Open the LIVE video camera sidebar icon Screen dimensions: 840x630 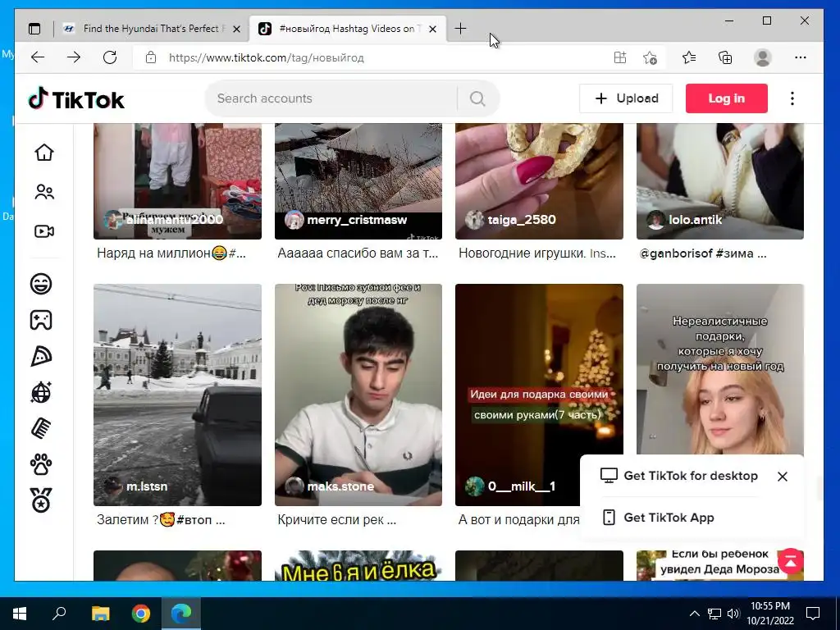coord(44,231)
